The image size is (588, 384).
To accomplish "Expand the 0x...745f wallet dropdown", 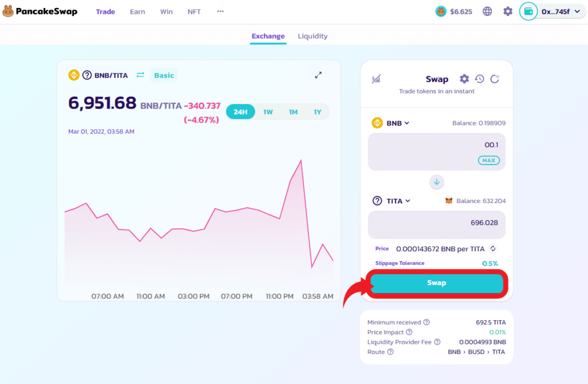I will tap(561, 11).
